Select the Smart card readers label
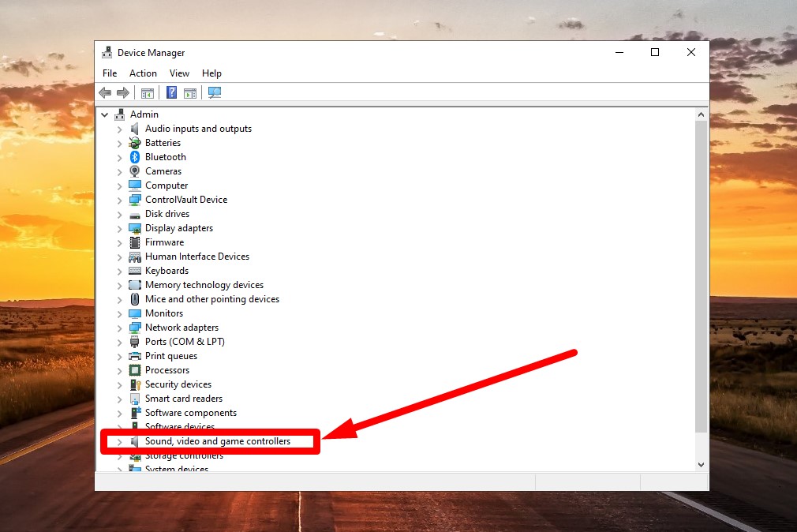This screenshot has height=532, width=797. [x=184, y=399]
